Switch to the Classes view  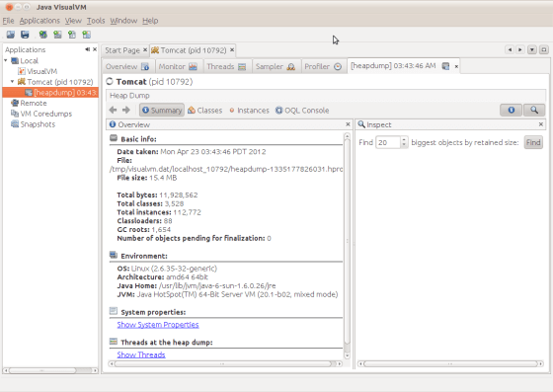205,111
